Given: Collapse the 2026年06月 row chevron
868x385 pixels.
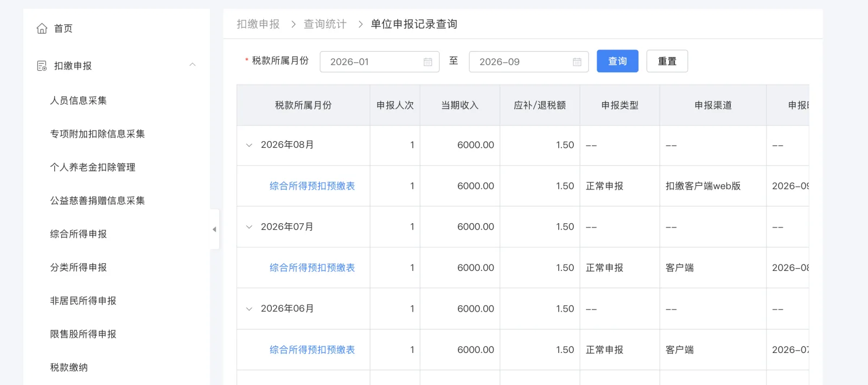Looking at the screenshot, I should (x=249, y=309).
